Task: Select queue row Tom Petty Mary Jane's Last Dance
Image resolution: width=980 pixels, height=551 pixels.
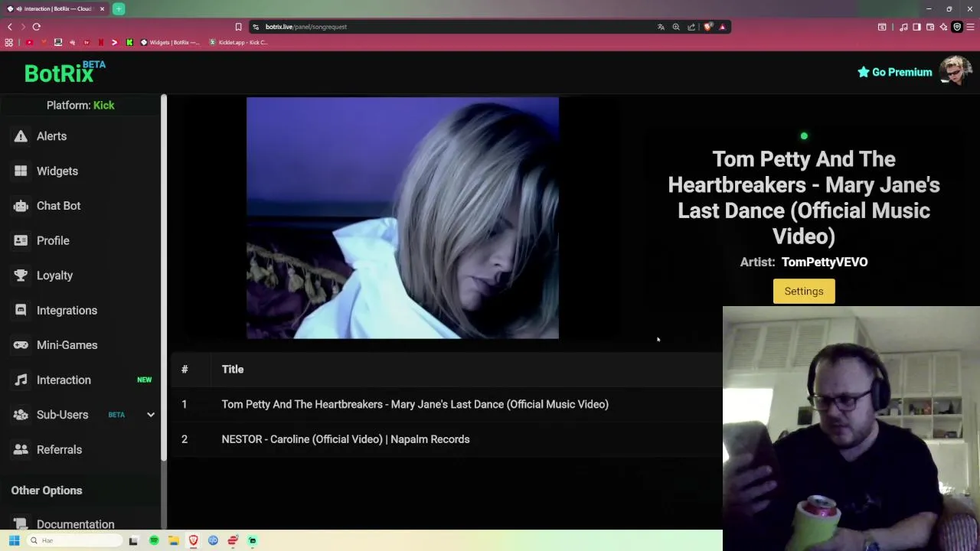Action: pyautogui.click(x=446, y=404)
